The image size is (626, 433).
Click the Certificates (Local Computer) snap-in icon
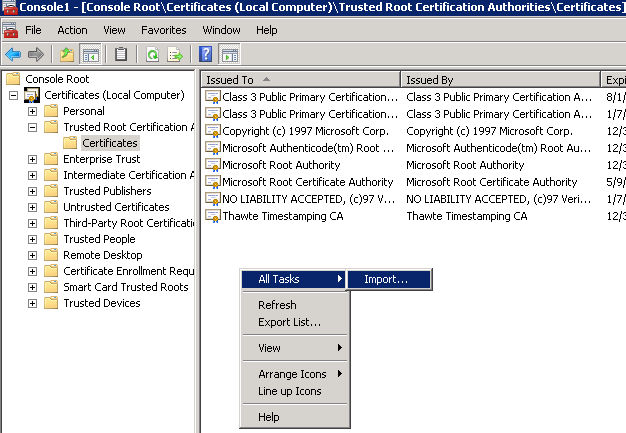click(x=32, y=95)
